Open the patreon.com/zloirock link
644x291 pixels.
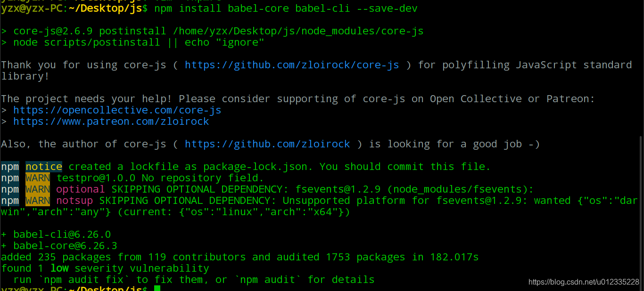pyautogui.click(x=111, y=121)
